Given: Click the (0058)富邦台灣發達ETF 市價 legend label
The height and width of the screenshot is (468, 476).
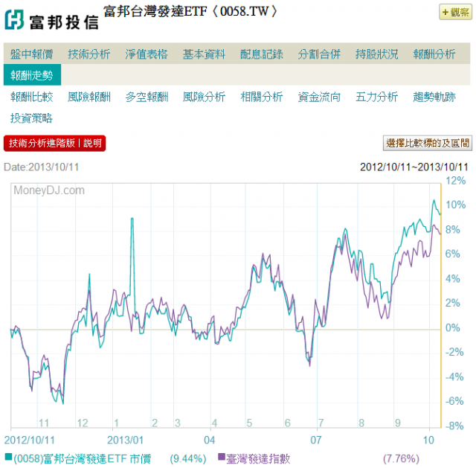Looking at the screenshot, I should point(83,458).
